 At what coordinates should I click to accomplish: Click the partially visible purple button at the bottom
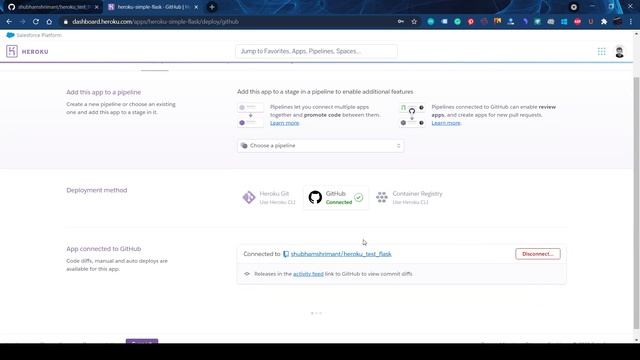click(x=142, y=341)
